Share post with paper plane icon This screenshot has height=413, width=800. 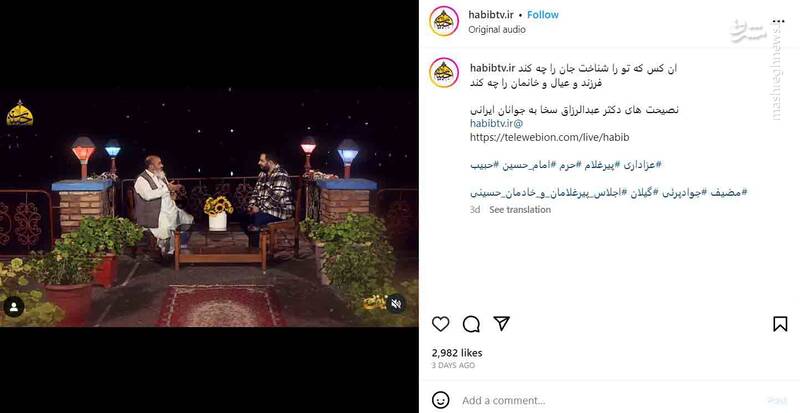(x=502, y=323)
